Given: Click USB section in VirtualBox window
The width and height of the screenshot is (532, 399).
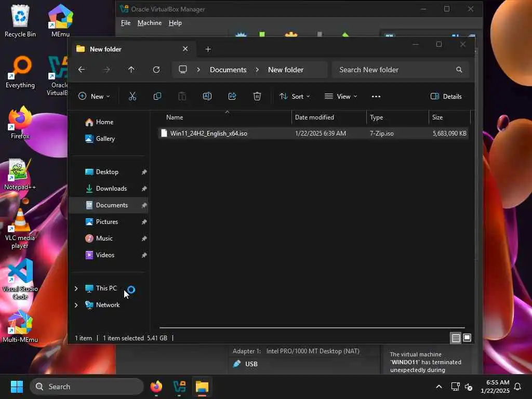Looking at the screenshot, I should [251, 364].
